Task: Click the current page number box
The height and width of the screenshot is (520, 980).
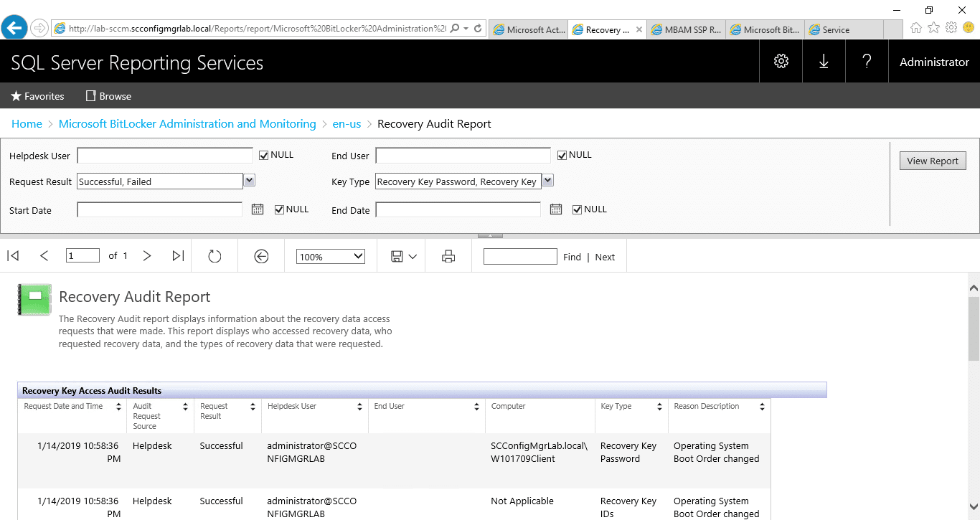Action: coord(83,255)
